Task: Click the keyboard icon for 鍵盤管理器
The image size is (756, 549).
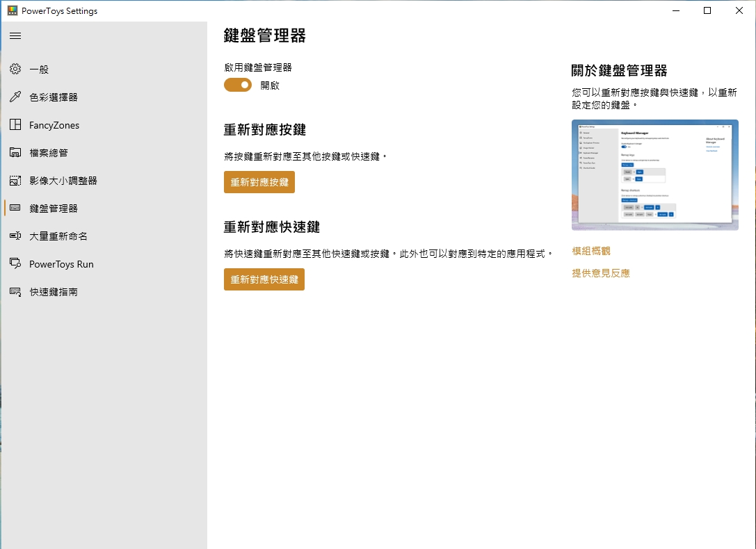Action: [15, 208]
